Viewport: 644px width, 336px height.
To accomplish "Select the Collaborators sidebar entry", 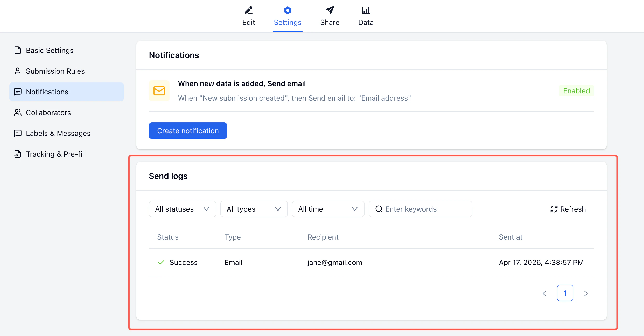I will click(x=48, y=113).
